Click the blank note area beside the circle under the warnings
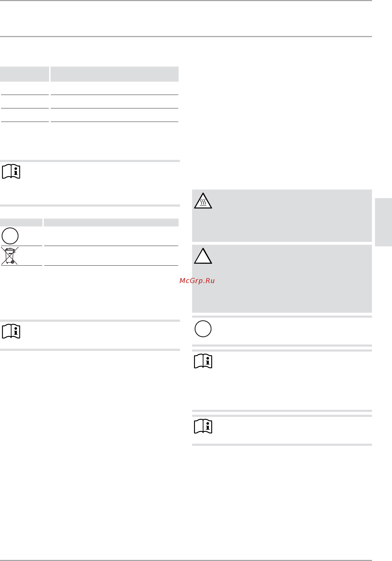The image size is (392, 561). point(292,331)
